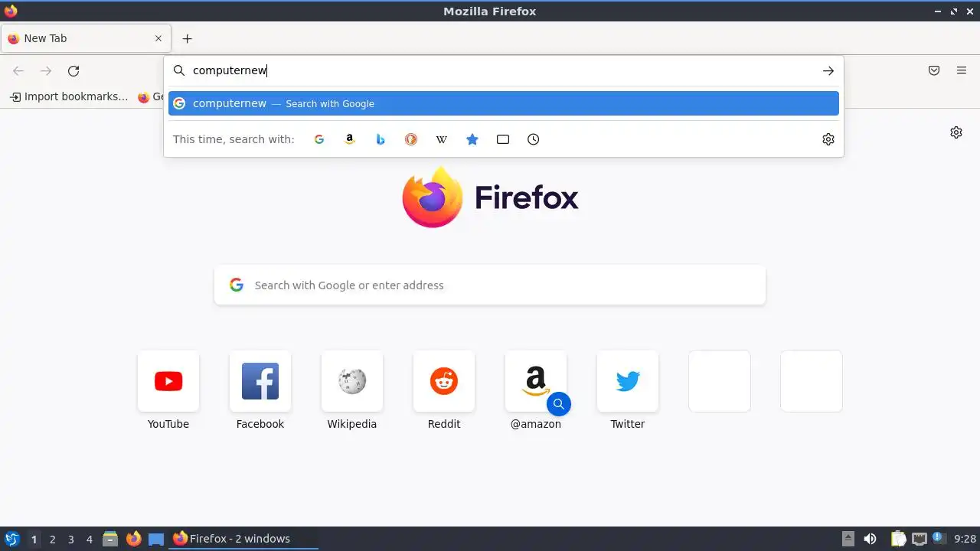Switch to workspace 4
Screen dimensions: 980x551
click(x=89, y=540)
